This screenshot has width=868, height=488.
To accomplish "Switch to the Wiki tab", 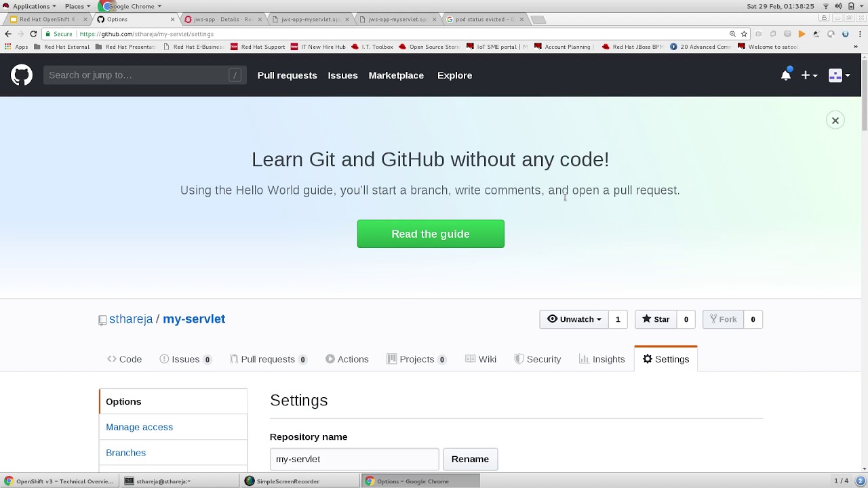I will 481,359.
